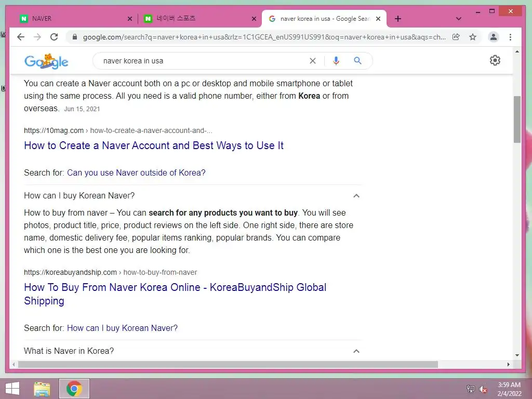Image resolution: width=532 pixels, height=399 pixels.
Task: Bookmark this page with the star icon
Action: coord(473,37)
